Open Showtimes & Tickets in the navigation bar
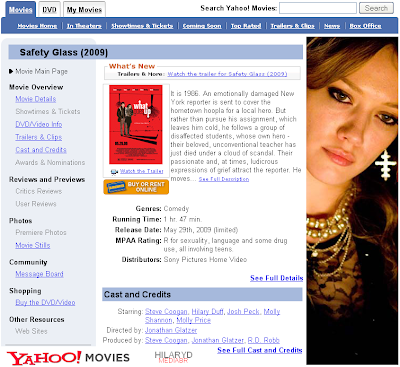 click(142, 26)
